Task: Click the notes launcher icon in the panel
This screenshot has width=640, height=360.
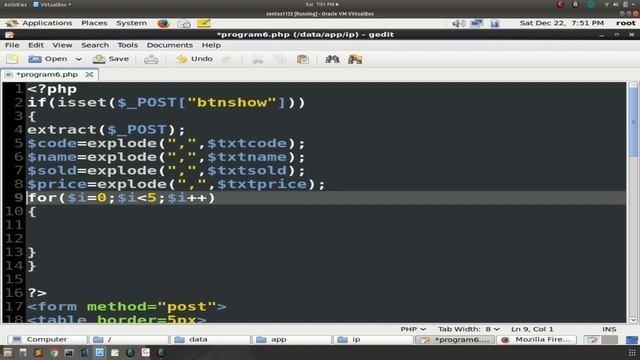Action: 204,24
